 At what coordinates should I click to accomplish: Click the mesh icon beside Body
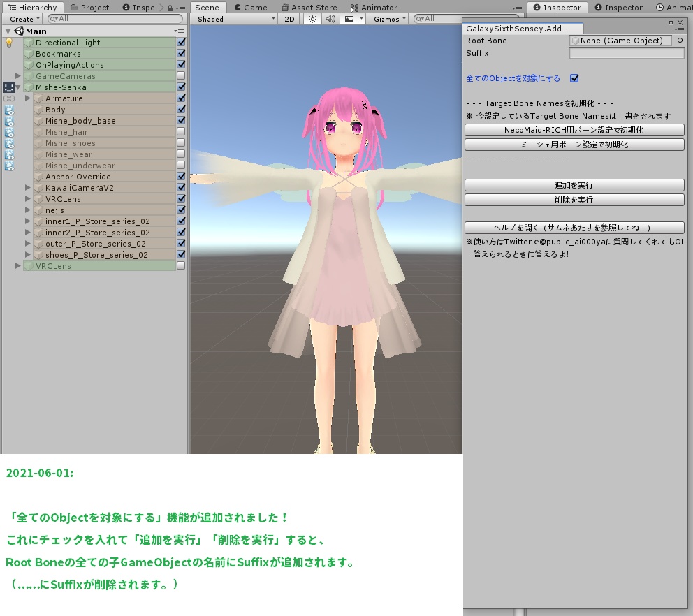[x=9, y=110]
